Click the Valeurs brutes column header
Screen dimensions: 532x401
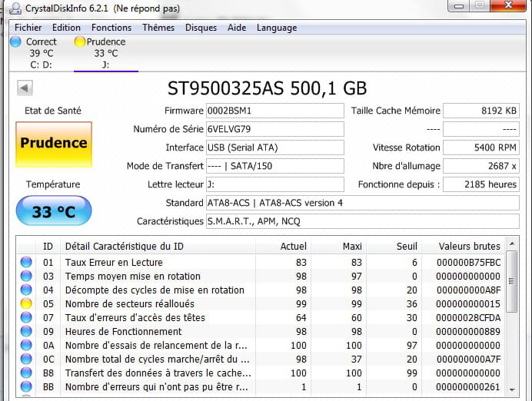(x=469, y=246)
